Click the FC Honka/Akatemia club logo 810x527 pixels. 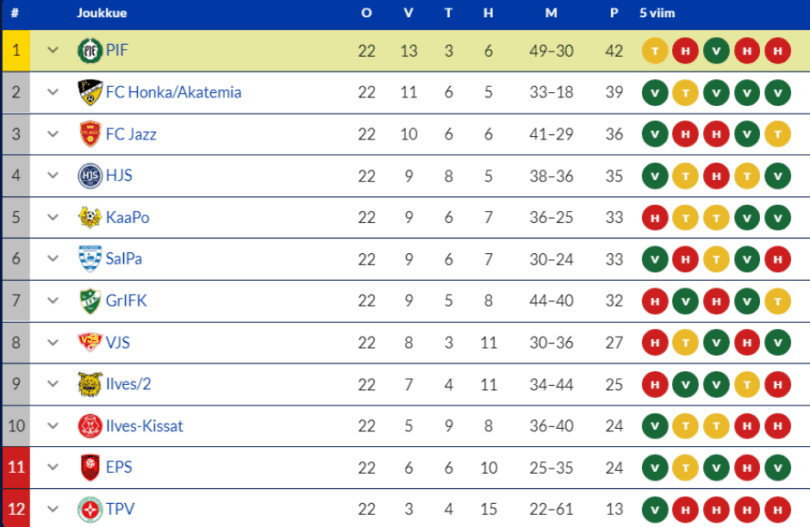click(89, 93)
